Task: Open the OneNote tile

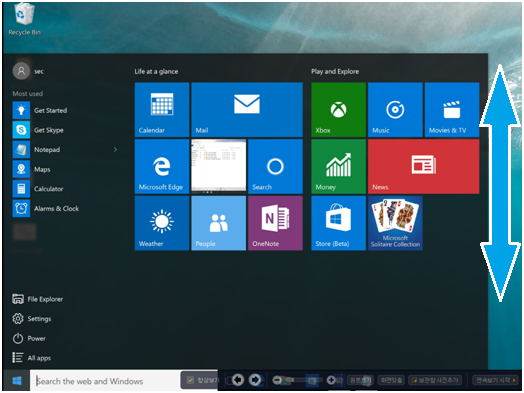Action: pyautogui.click(x=275, y=223)
